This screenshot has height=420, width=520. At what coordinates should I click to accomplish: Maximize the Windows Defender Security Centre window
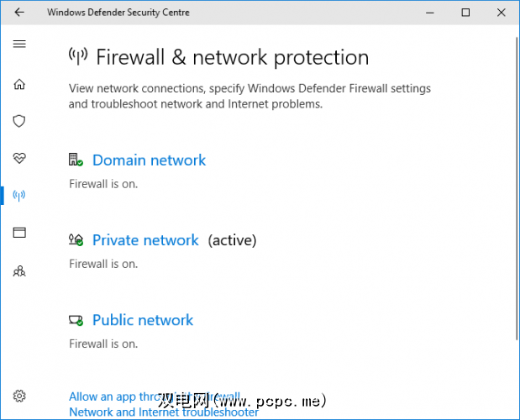465,13
